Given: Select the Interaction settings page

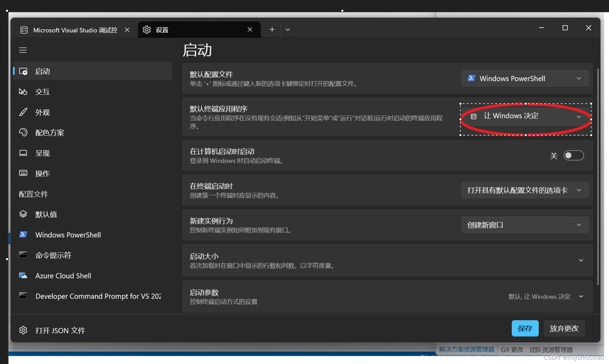Looking at the screenshot, I should (x=92, y=92).
